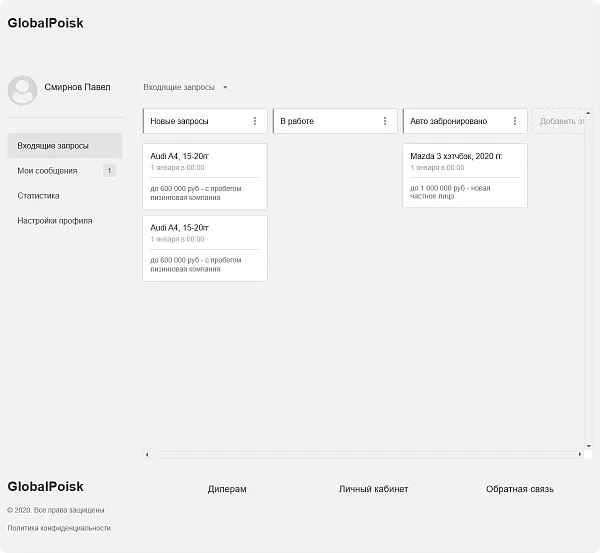Viewport: 600px width, 553px height.
Task: Click the Добавить column button
Action: (x=560, y=121)
